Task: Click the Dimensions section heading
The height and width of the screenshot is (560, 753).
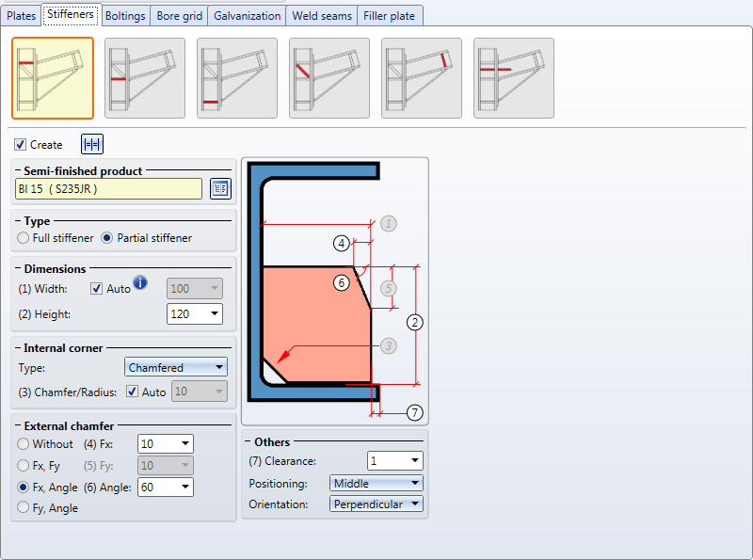Action: (55, 269)
